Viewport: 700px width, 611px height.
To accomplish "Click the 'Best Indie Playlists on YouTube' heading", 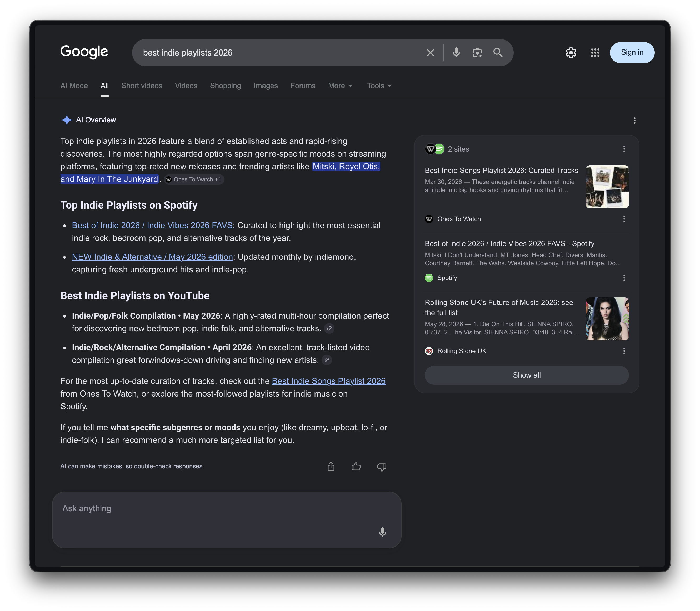I will pyautogui.click(x=135, y=296).
